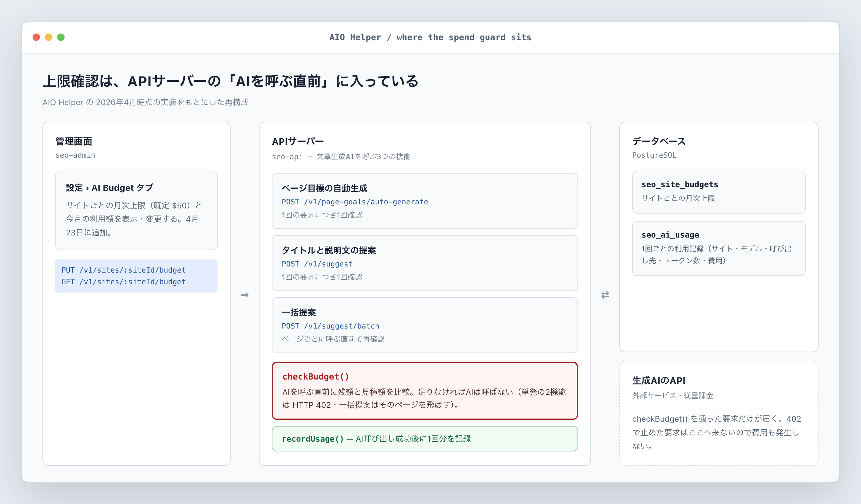Screen dimensions: 861x504
Task: Click the 外部サービス・従量課金 subtitle
Action: coord(673,396)
